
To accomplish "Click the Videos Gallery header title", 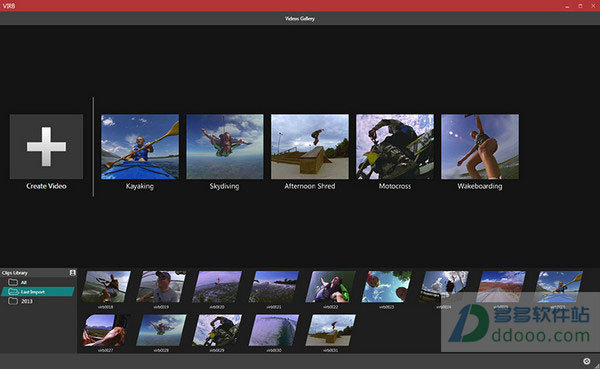I will click(x=300, y=18).
